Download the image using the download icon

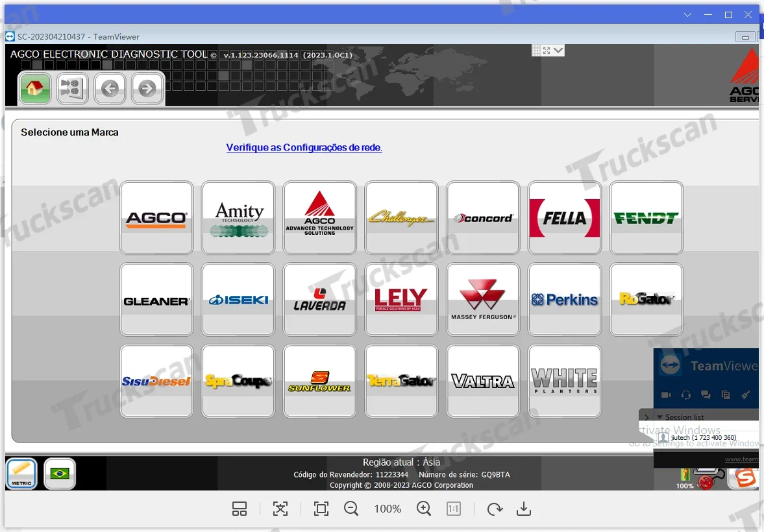coord(523,509)
